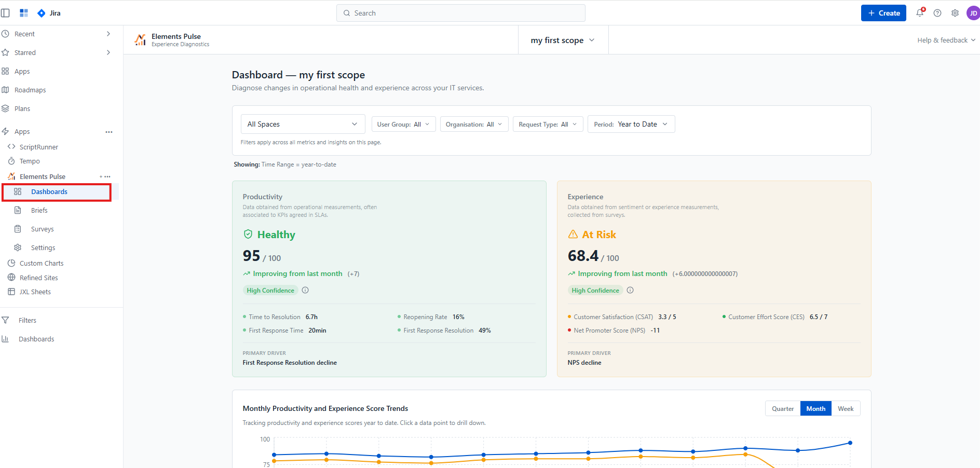This screenshot has height=468, width=980.
Task: Open JXL Sheets in the sidebar
Action: click(35, 292)
